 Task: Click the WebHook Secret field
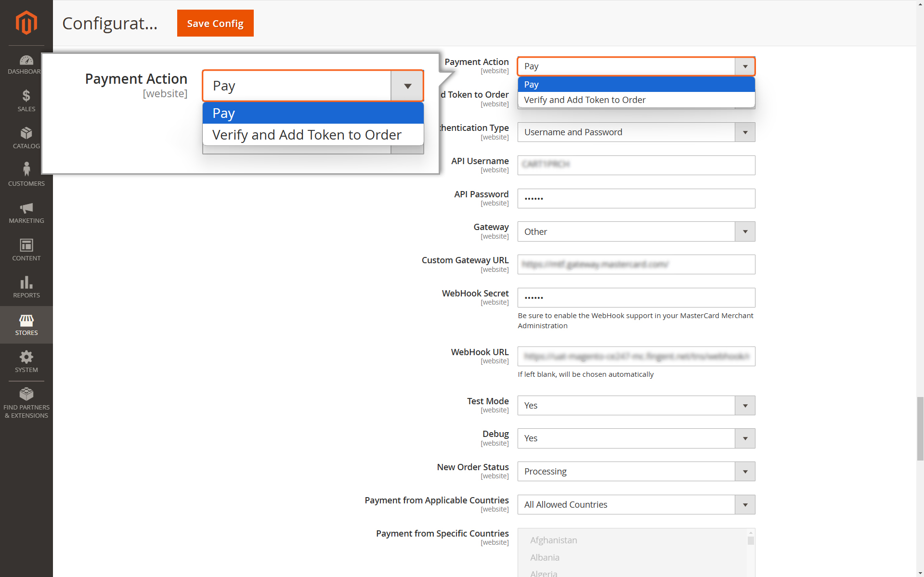(x=636, y=297)
